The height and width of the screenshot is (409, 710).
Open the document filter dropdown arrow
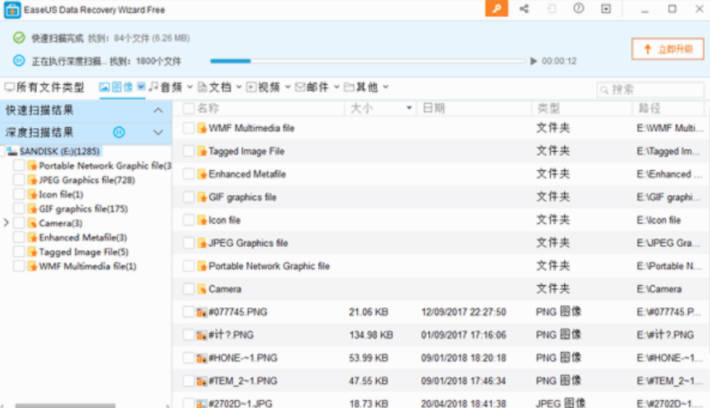point(239,87)
